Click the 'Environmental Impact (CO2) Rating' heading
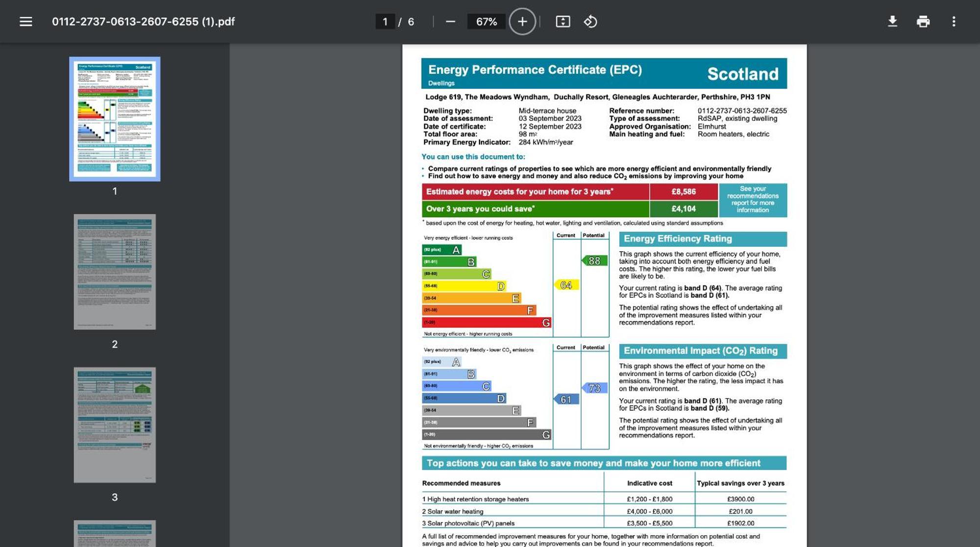Image resolution: width=980 pixels, height=547 pixels. (x=703, y=351)
